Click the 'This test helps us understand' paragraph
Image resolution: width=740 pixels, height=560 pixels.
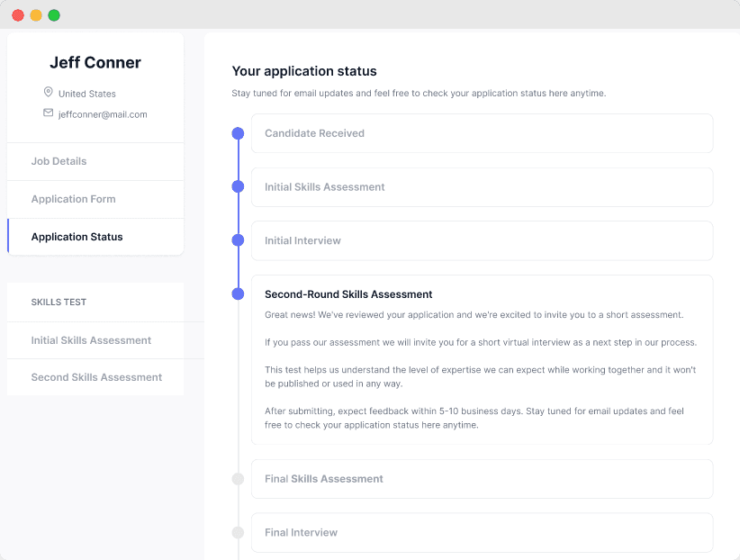(481, 377)
